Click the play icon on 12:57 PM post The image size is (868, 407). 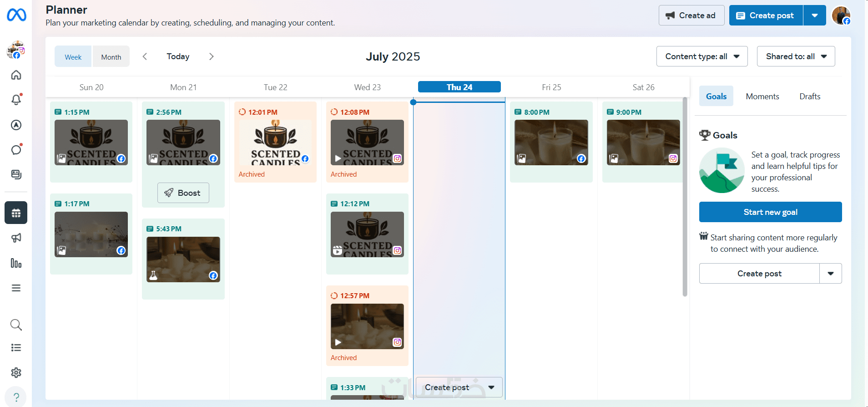click(x=338, y=342)
